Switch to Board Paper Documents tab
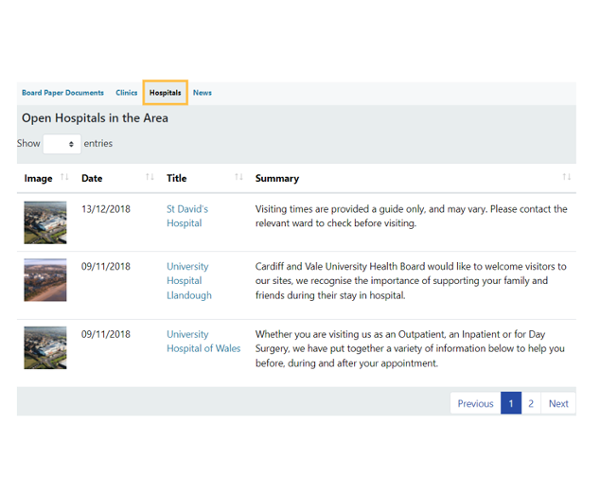The image size is (600, 495). 63,93
